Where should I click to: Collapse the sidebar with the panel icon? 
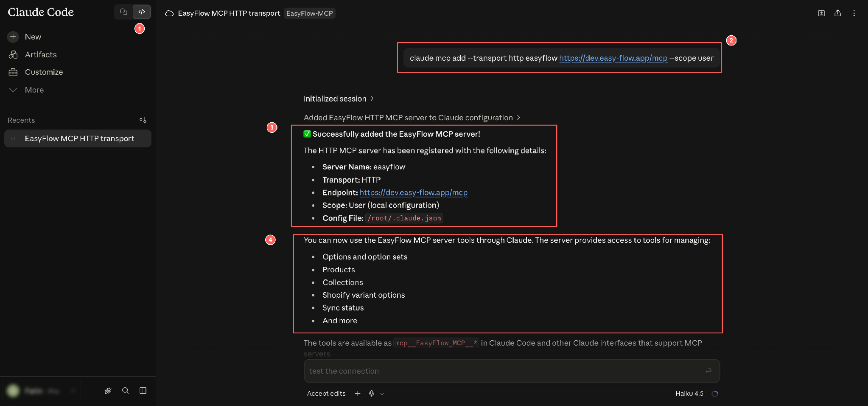[x=143, y=391]
